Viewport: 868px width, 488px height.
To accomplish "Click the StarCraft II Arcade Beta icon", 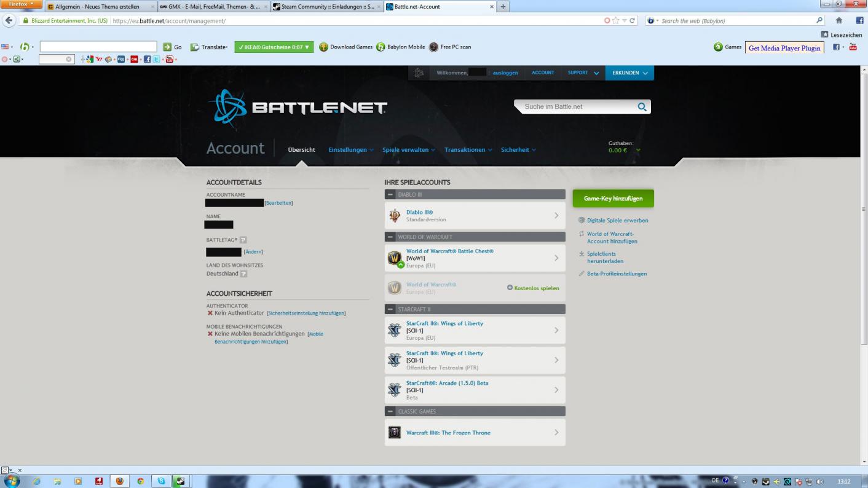I will [395, 390].
